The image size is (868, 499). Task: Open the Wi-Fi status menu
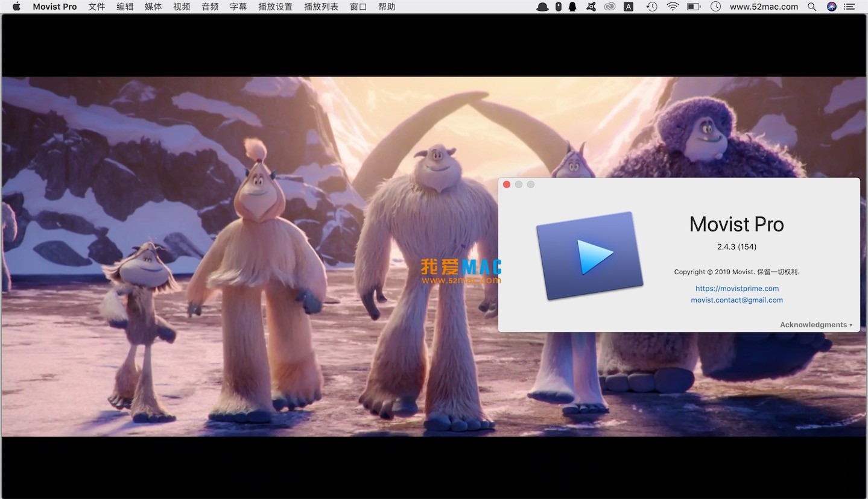click(x=673, y=7)
